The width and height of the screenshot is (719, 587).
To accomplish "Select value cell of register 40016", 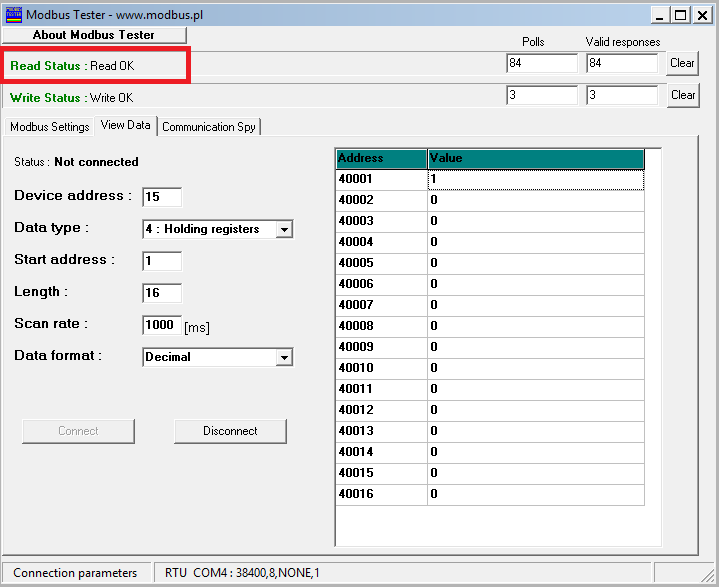I will coord(536,494).
